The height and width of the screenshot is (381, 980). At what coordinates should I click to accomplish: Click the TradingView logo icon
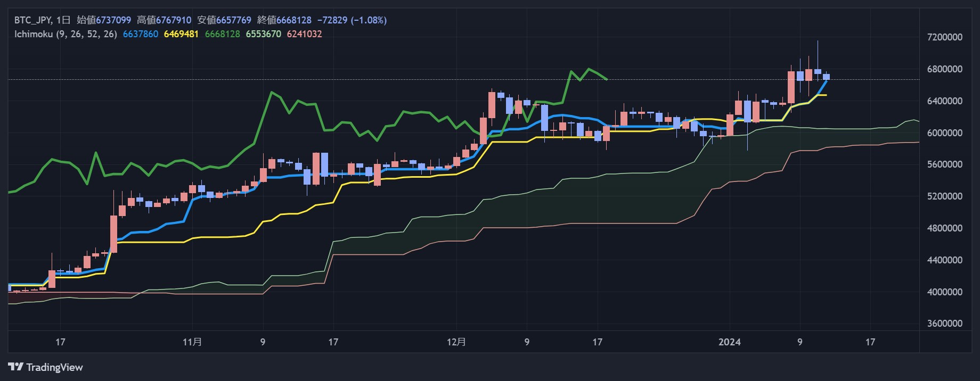click(x=15, y=367)
